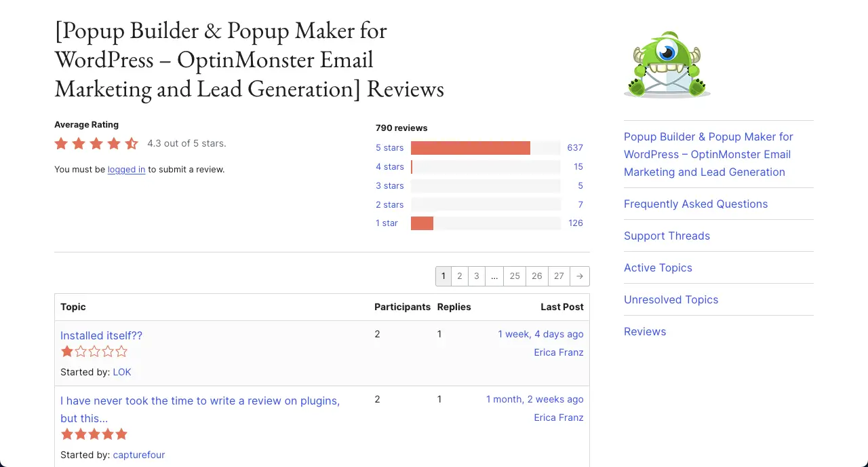The image size is (868, 467).
Task: Click the half star in the average rating
Action: click(132, 143)
